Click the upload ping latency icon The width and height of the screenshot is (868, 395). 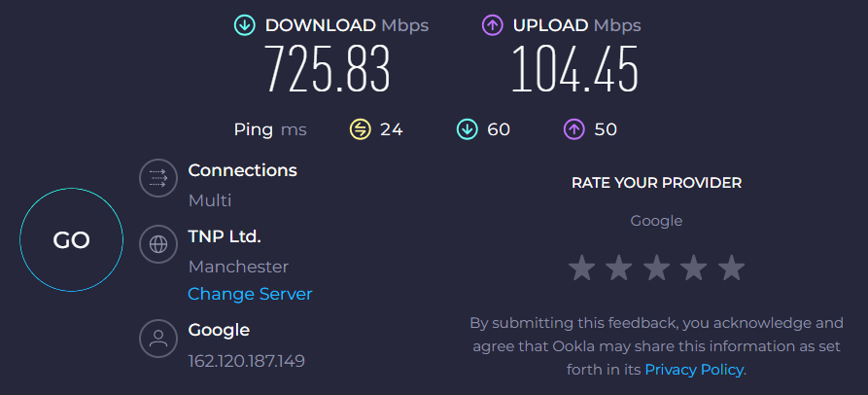click(x=574, y=129)
